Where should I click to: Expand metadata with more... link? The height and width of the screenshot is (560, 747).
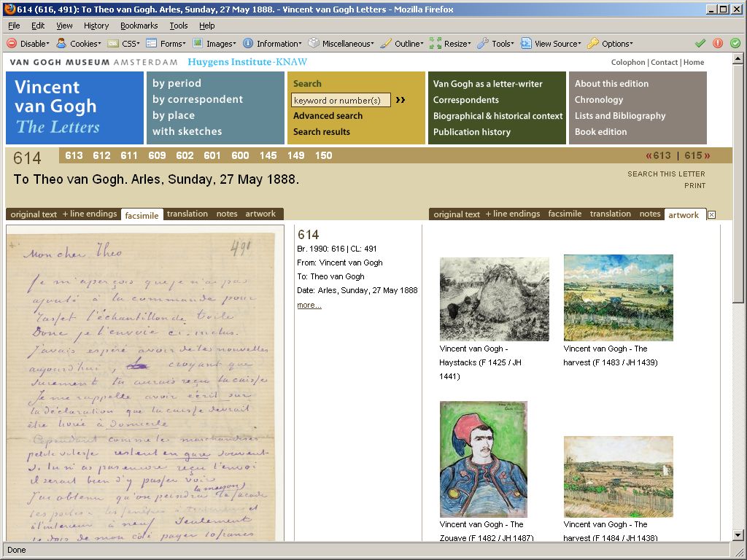(309, 305)
